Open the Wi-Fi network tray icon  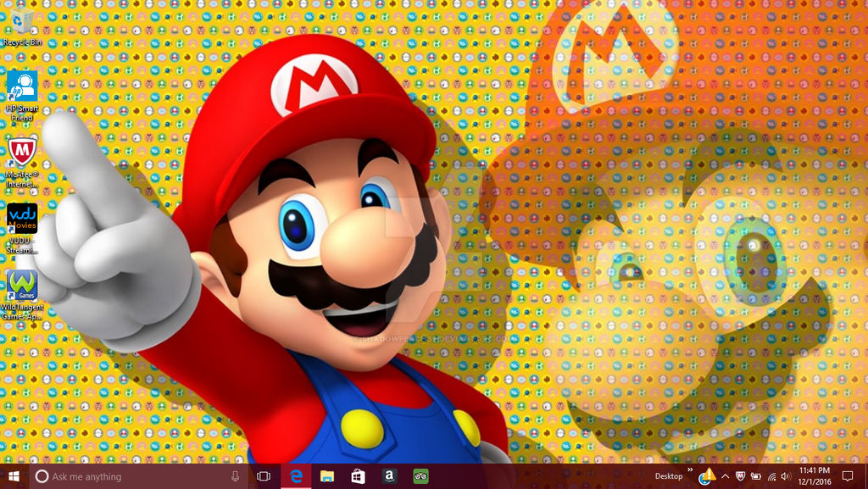click(x=771, y=476)
